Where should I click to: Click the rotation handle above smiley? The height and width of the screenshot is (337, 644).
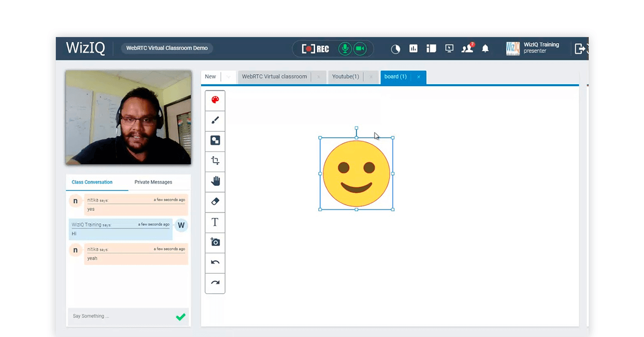(356, 128)
